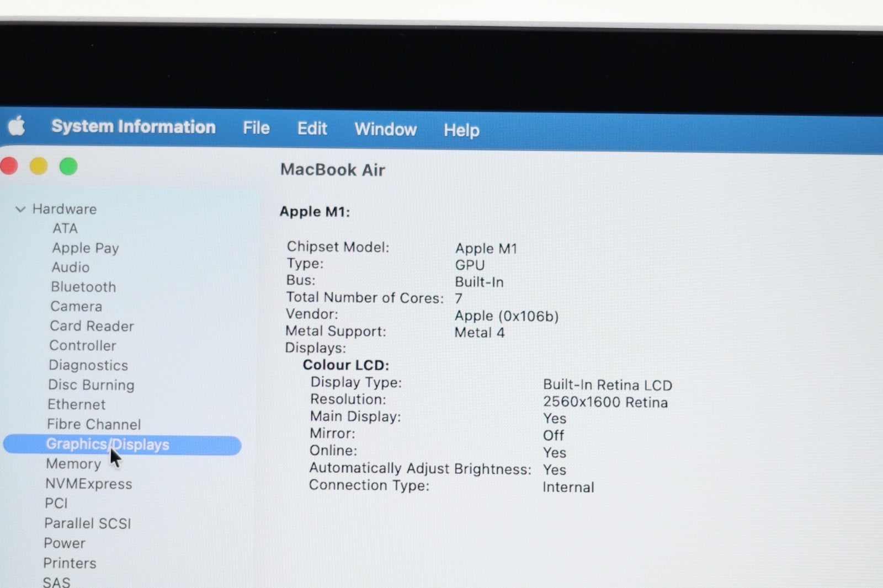Choose Camera from the hardware list
883x588 pixels.
(76, 306)
